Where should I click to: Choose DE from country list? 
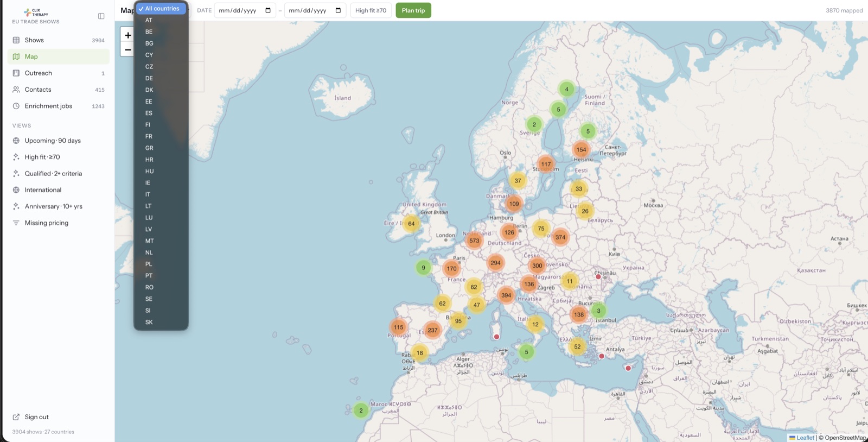pyautogui.click(x=161, y=78)
